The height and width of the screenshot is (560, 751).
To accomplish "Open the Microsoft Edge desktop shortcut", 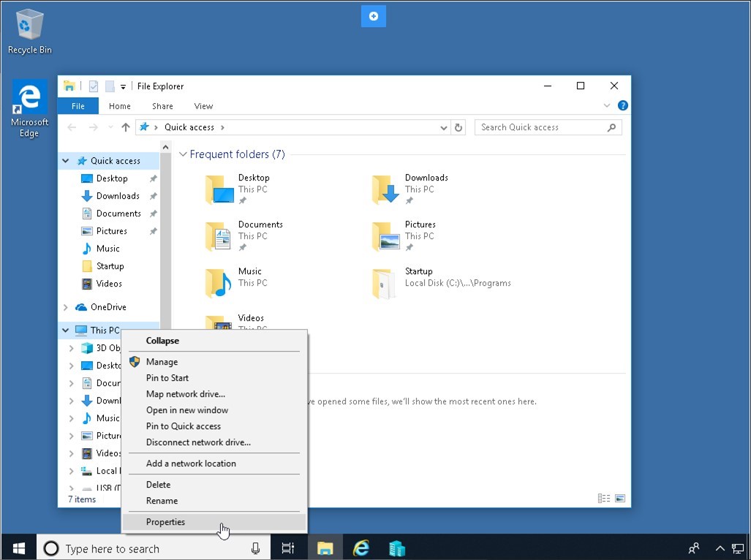I will coord(29,109).
